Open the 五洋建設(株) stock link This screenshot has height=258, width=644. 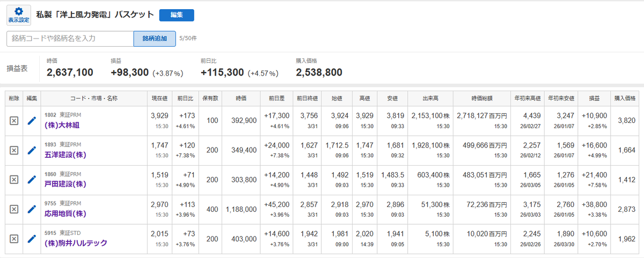click(65, 155)
